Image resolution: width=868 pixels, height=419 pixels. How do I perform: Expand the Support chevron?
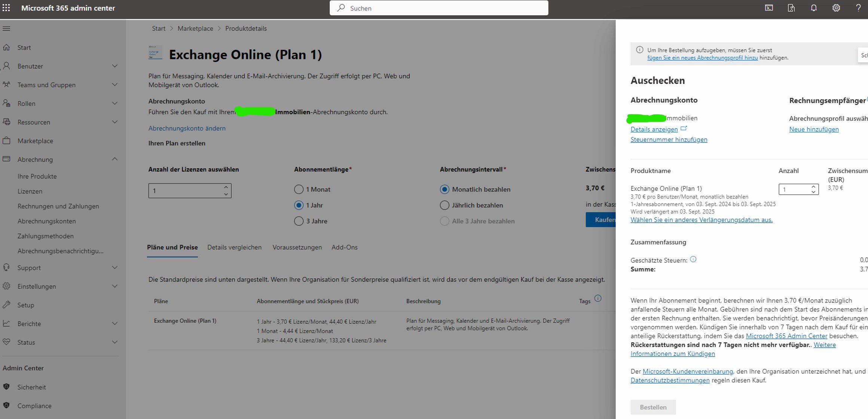tap(115, 268)
